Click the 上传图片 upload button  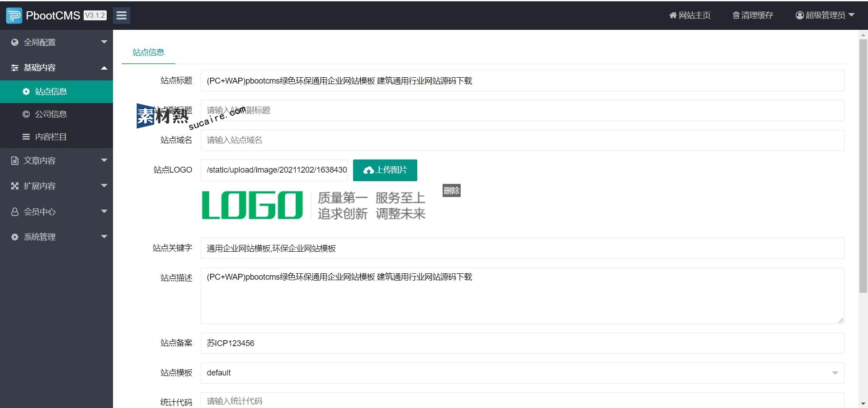(385, 170)
